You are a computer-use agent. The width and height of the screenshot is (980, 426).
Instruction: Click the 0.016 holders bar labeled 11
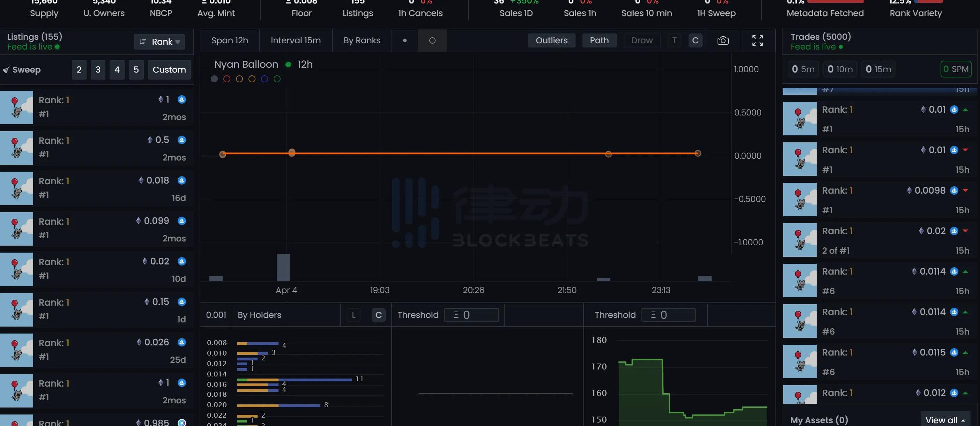pos(295,380)
